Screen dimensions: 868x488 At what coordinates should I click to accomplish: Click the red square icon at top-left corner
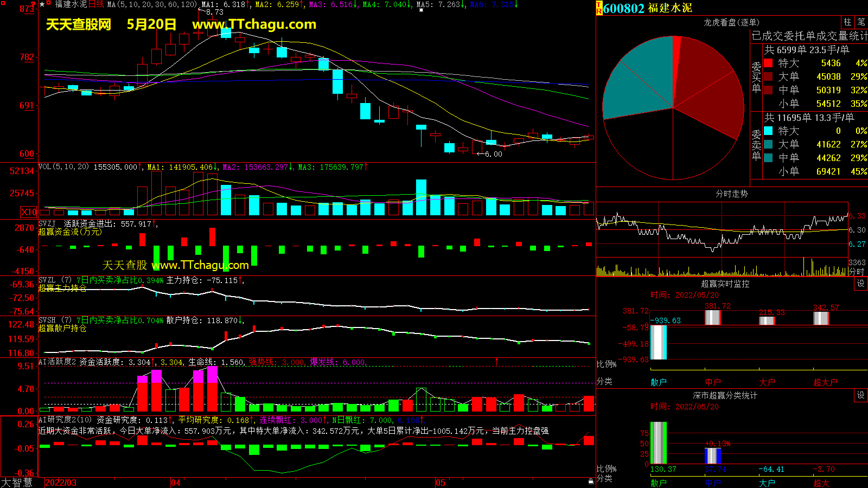click(x=3, y=3)
